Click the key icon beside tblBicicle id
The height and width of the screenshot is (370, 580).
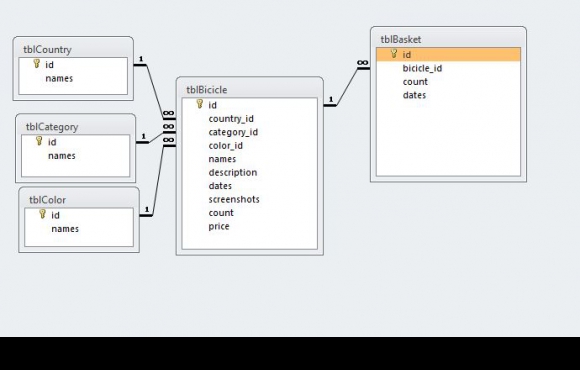(200, 104)
